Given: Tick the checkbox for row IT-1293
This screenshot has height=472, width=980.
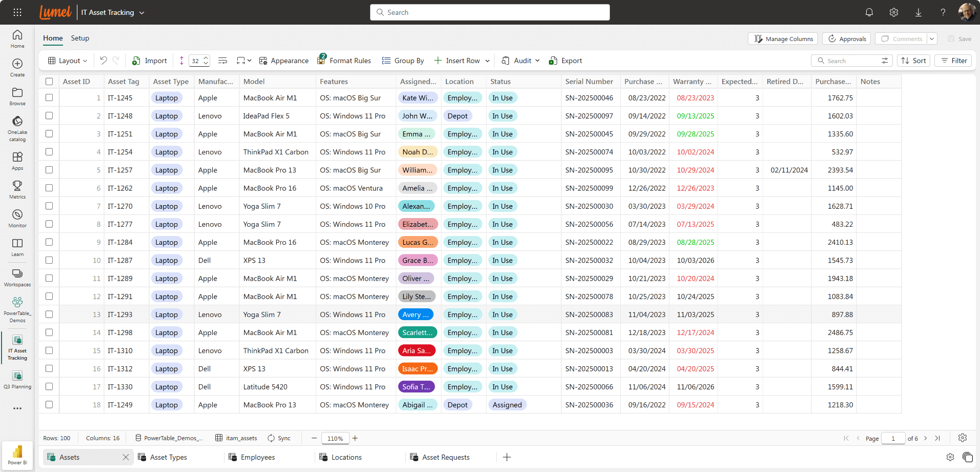Looking at the screenshot, I should [49, 314].
